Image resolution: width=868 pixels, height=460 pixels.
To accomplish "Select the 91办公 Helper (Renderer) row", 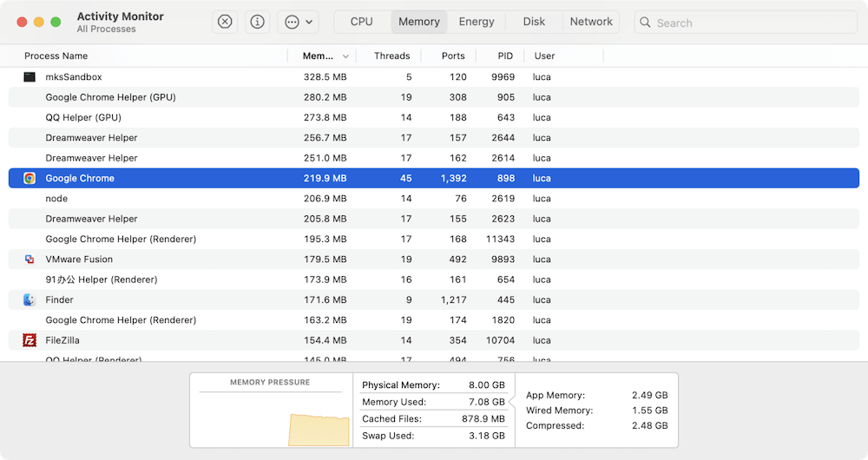I will click(434, 279).
